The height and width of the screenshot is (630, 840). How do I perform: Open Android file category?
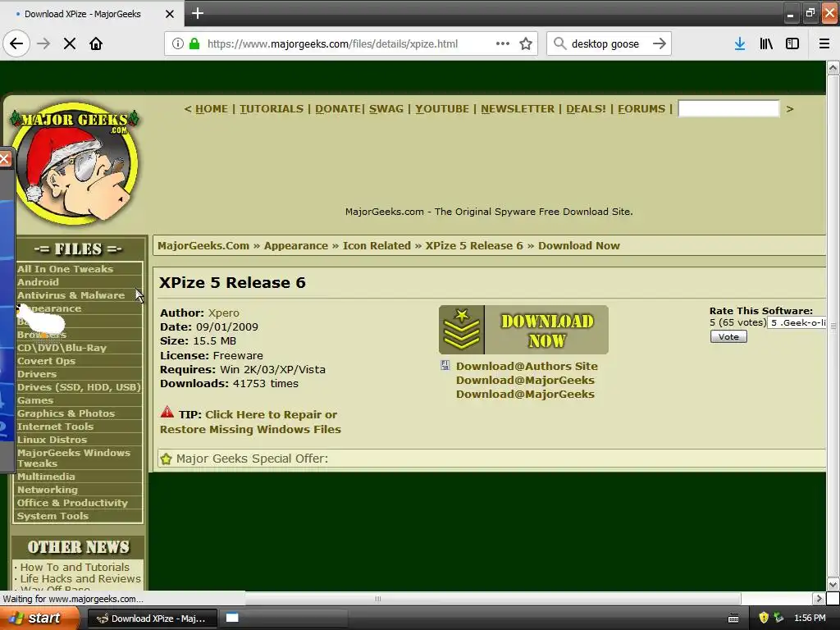tap(38, 282)
